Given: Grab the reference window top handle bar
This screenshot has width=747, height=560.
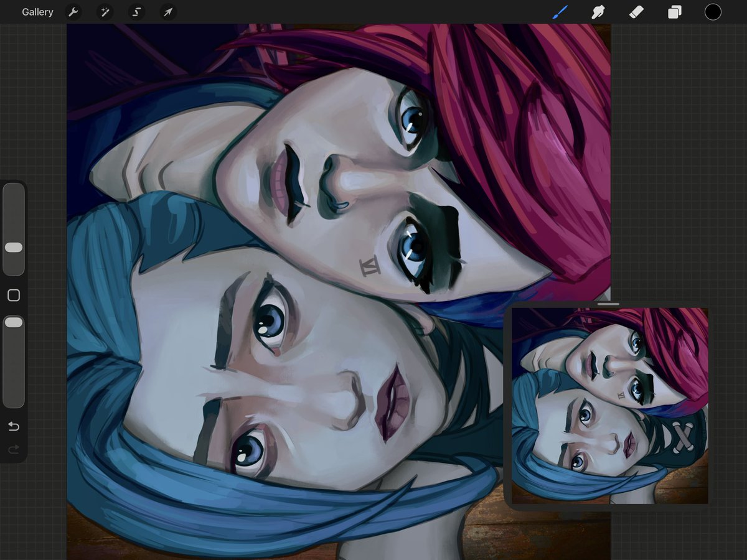Looking at the screenshot, I should [608, 304].
